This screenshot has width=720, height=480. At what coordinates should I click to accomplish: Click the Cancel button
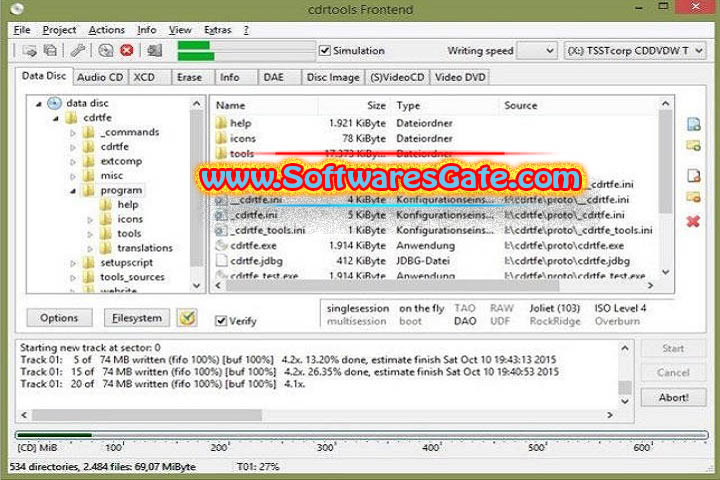pyautogui.click(x=673, y=373)
